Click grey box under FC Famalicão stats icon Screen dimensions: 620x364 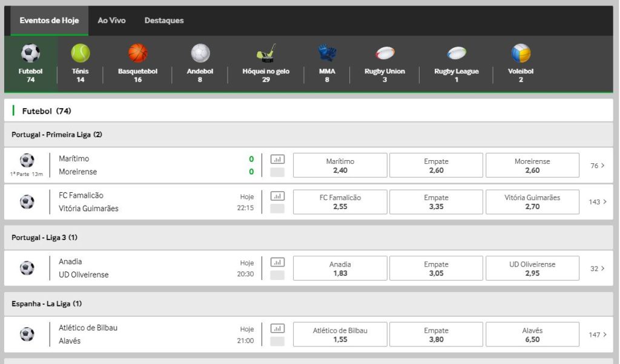pos(277,209)
